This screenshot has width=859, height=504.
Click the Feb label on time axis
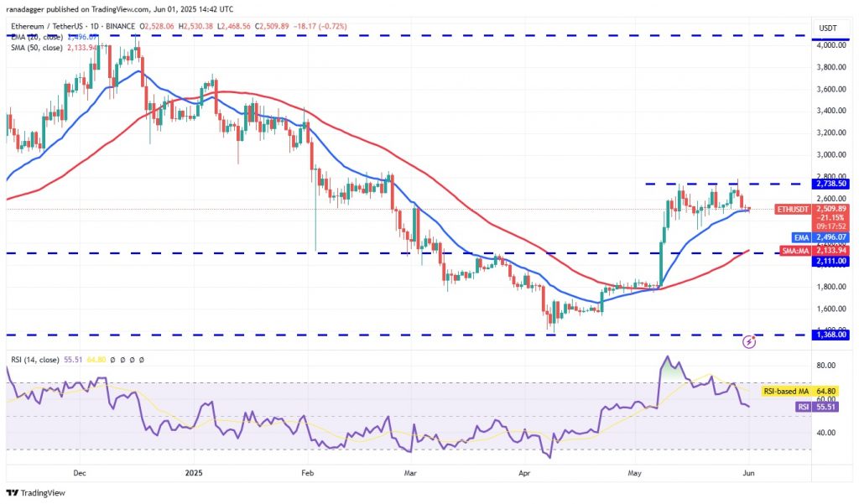point(308,473)
